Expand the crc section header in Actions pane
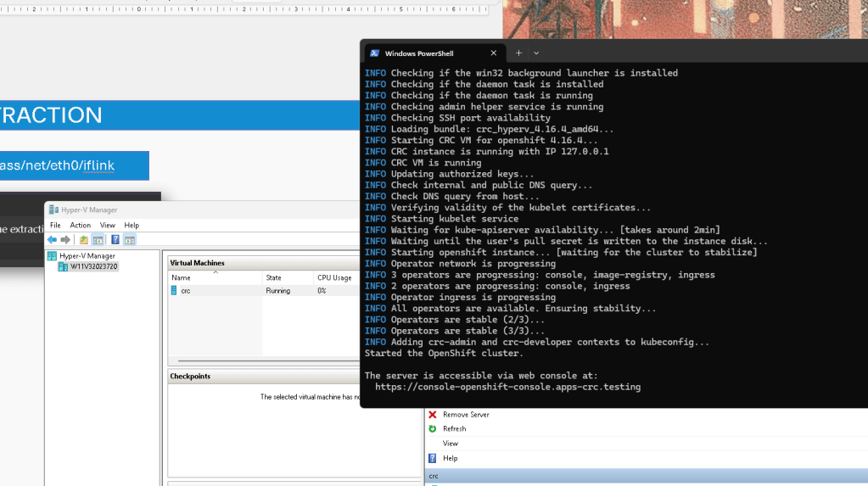Screen dimensions: 868x486 [646, 476]
